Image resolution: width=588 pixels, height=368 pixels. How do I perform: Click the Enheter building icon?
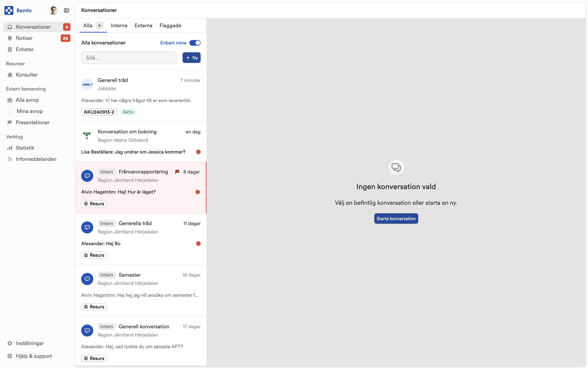click(10, 49)
